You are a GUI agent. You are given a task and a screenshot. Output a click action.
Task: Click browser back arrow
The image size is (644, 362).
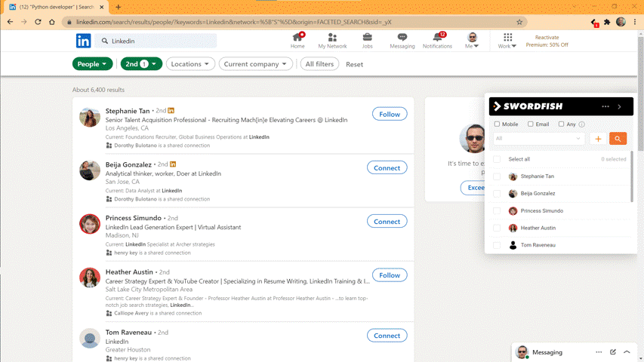click(11, 22)
